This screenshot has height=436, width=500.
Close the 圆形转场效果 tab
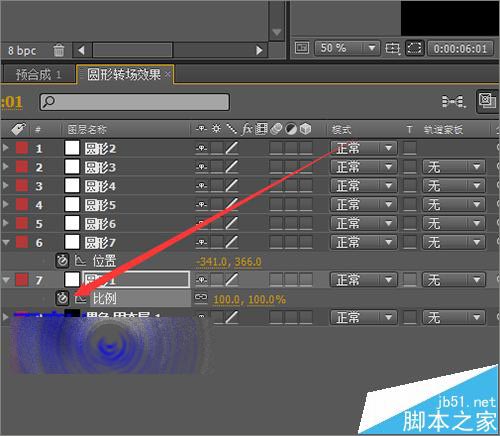tap(168, 74)
